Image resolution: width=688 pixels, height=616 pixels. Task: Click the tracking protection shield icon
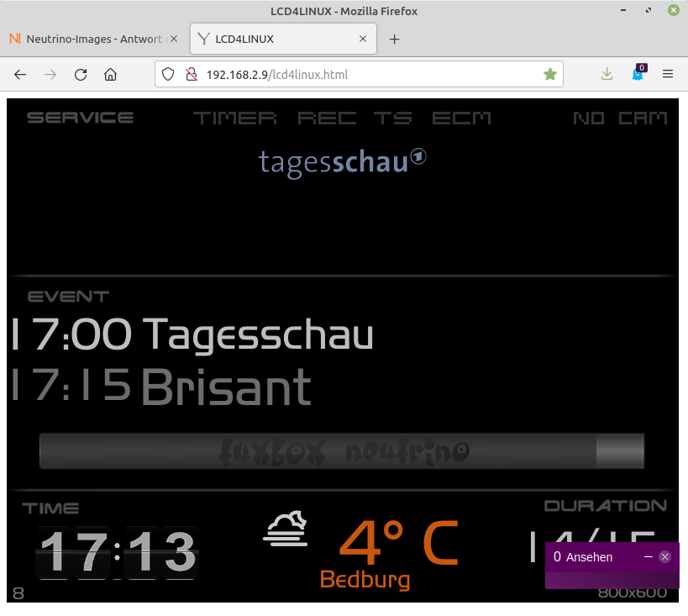[168, 74]
